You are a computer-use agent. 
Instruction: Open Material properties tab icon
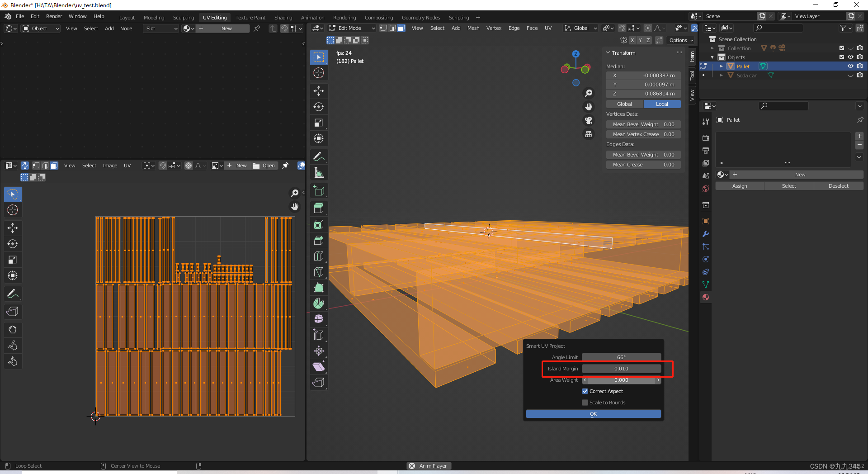tap(706, 297)
